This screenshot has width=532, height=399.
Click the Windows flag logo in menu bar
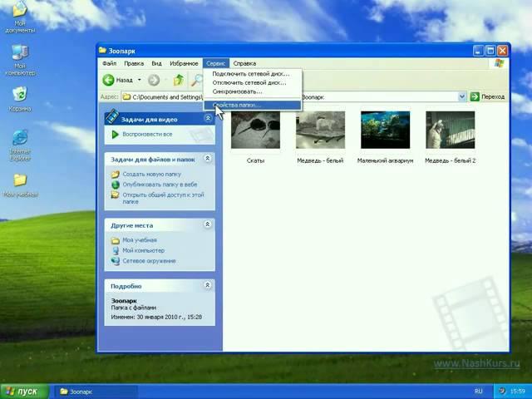499,63
